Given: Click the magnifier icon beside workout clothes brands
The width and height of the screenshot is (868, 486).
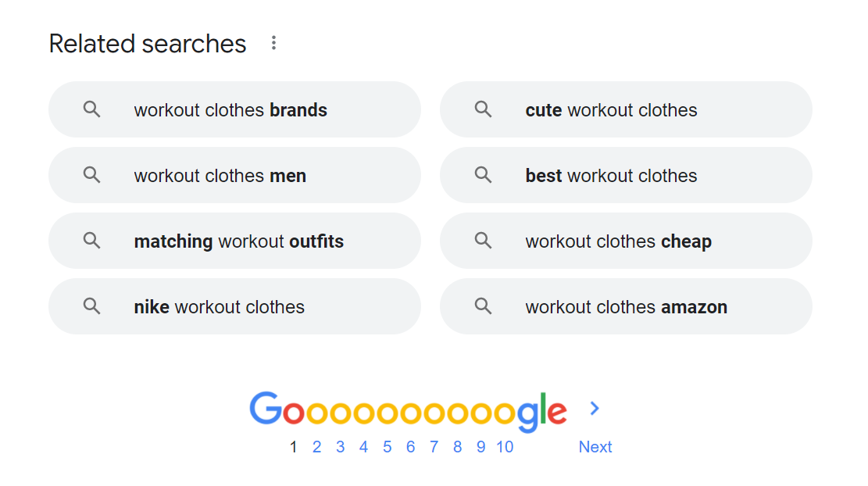Looking at the screenshot, I should point(91,109).
